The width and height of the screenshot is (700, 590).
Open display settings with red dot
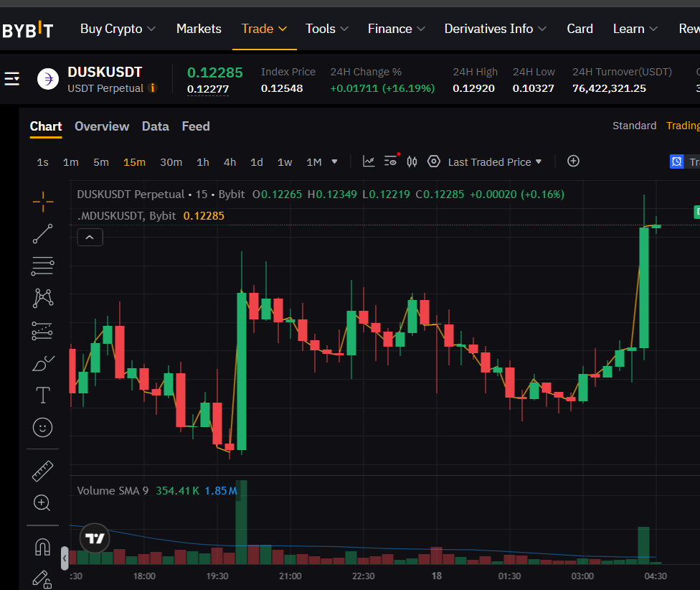[391, 161]
